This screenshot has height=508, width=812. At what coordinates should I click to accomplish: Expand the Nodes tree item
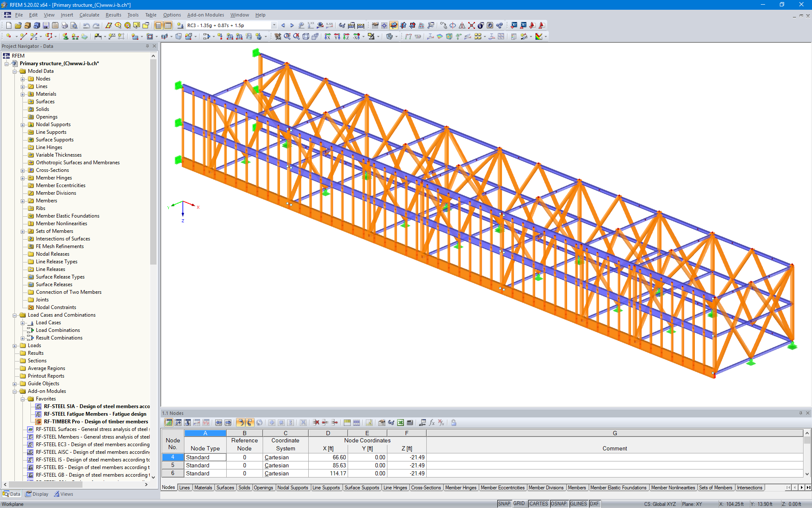point(23,79)
